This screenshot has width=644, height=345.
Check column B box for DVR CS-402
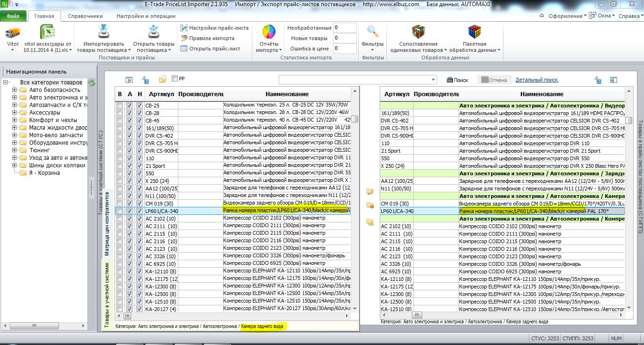tap(120, 136)
